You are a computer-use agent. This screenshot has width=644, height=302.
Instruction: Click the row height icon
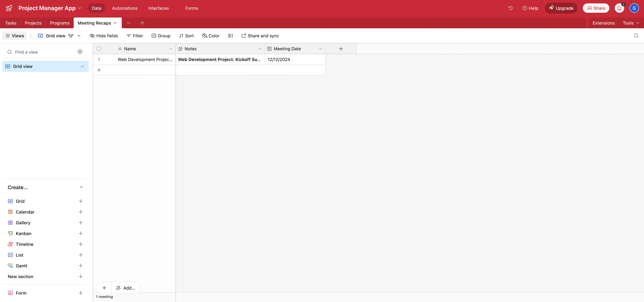tap(230, 36)
